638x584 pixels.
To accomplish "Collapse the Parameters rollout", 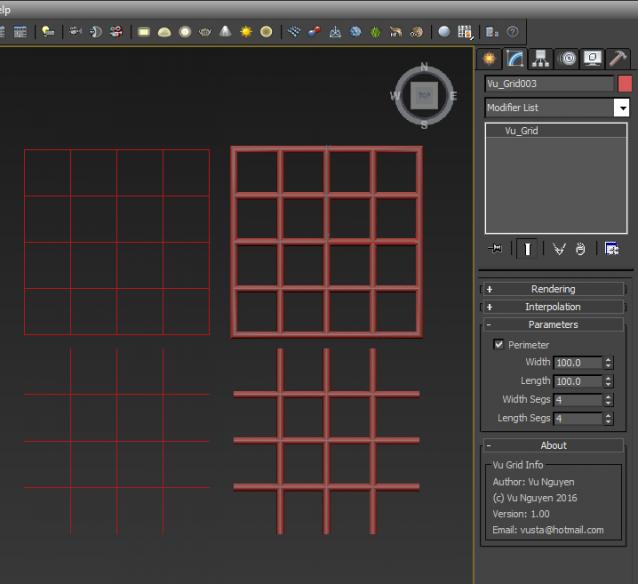I will click(553, 325).
